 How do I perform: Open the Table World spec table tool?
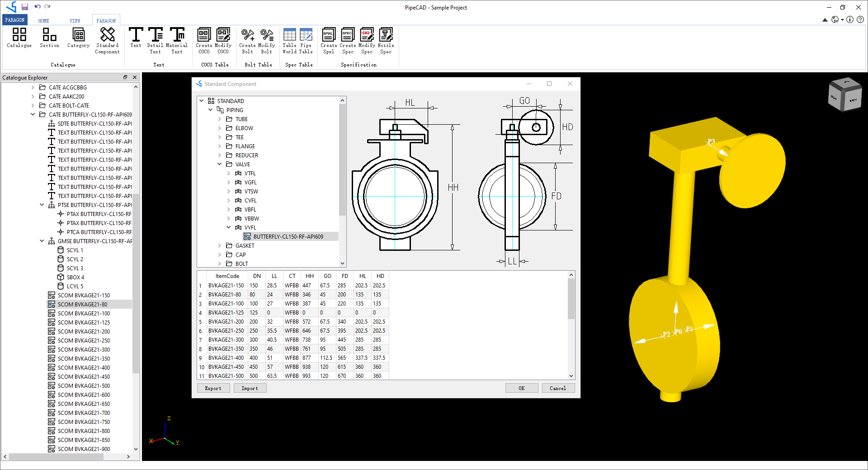click(289, 41)
